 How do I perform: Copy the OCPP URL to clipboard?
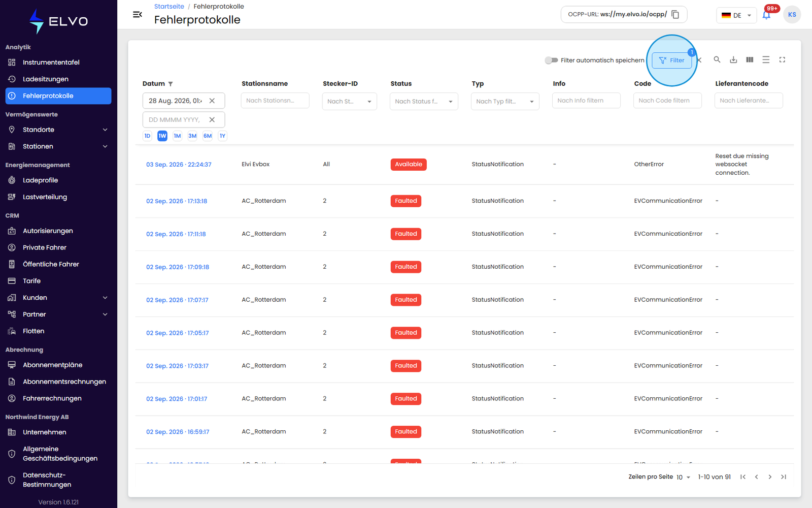pos(675,14)
